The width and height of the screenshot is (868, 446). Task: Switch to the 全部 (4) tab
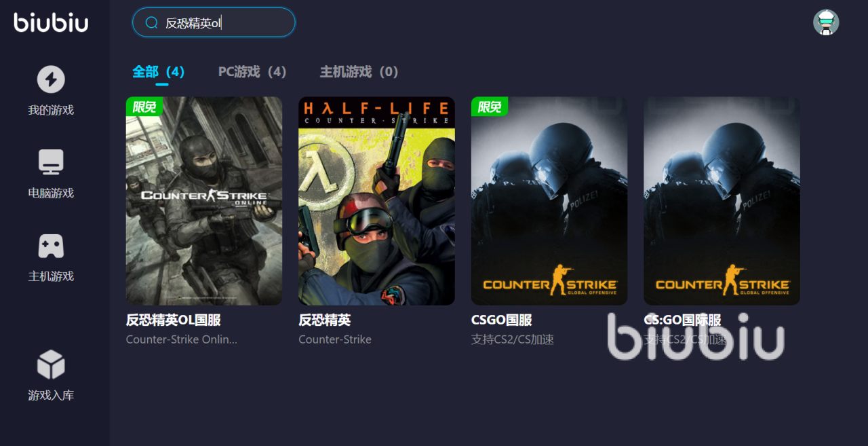coord(159,71)
